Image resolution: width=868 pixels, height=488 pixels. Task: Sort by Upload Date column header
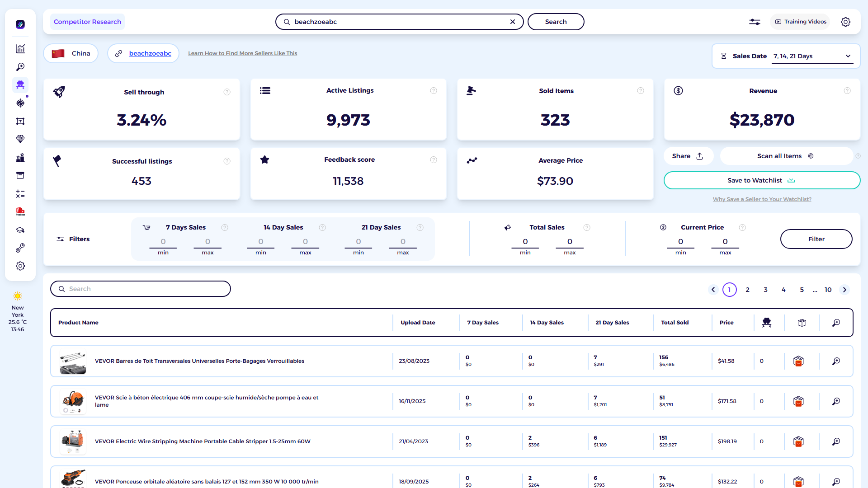[418, 323]
